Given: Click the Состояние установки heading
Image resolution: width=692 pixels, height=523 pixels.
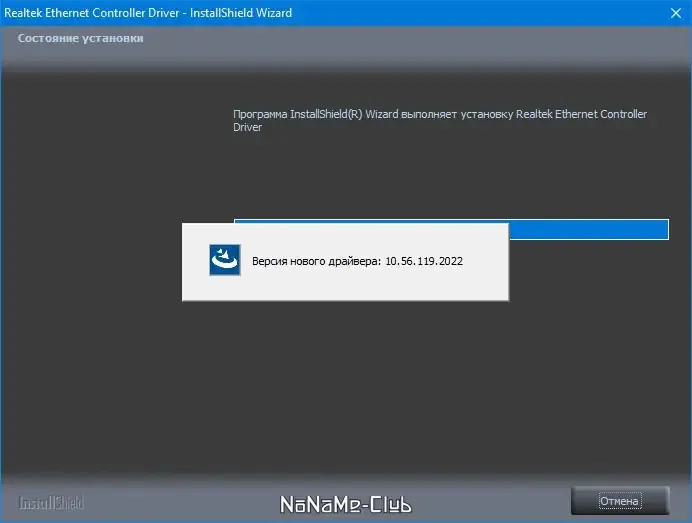Looking at the screenshot, I should [80, 38].
